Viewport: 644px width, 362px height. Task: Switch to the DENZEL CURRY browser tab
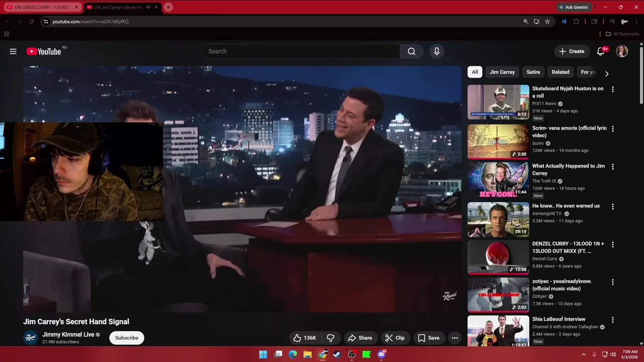click(x=41, y=7)
